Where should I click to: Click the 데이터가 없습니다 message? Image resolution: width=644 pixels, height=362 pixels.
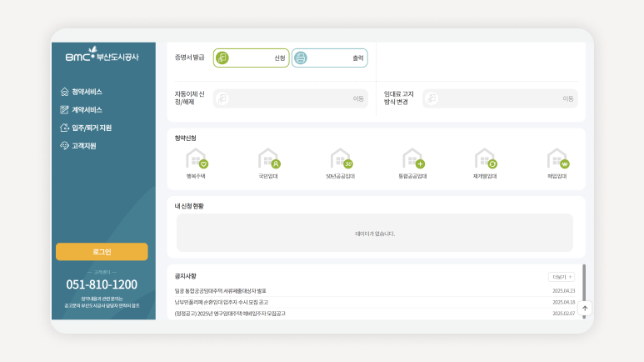[375, 234]
